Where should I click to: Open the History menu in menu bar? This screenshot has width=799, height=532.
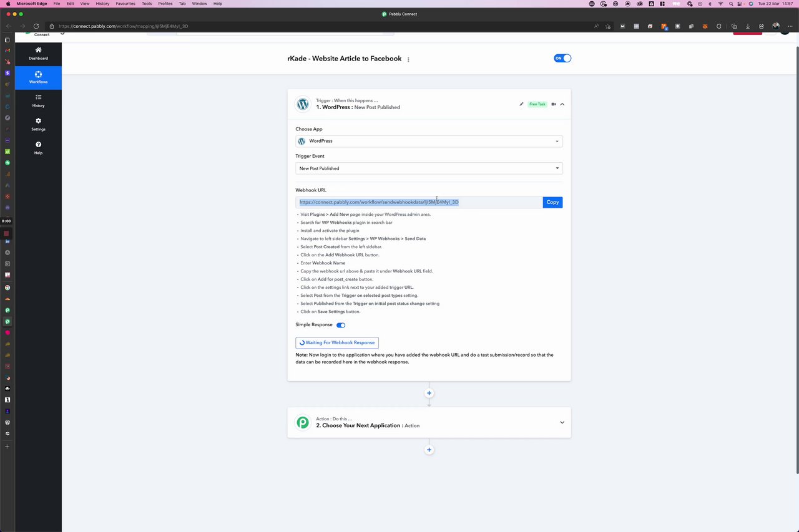click(x=102, y=4)
